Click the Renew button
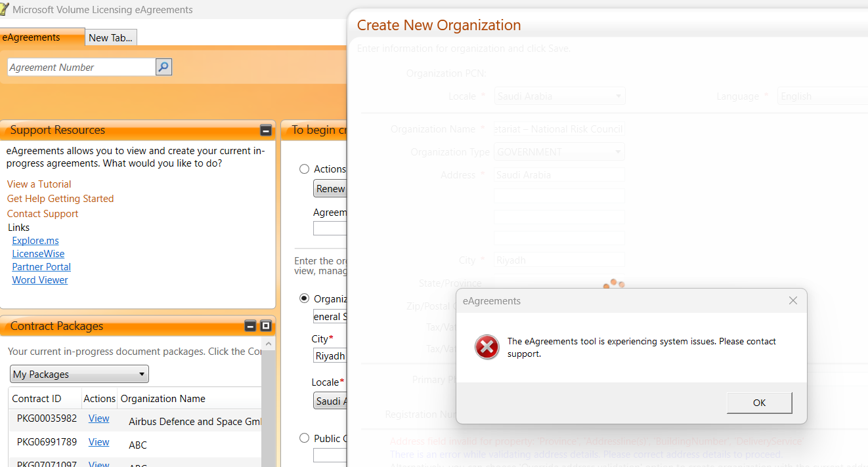Viewport: 868px width, 467px height. 330,189
